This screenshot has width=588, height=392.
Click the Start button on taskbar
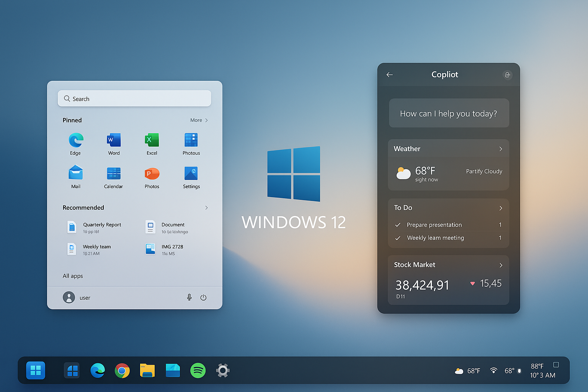click(36, 370)
